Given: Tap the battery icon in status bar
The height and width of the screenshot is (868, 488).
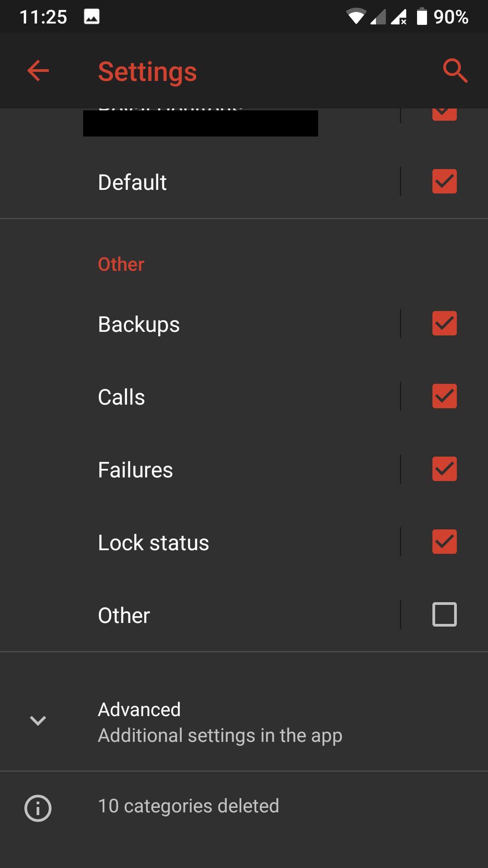Looking at the screenshot, I should [422, 17].
